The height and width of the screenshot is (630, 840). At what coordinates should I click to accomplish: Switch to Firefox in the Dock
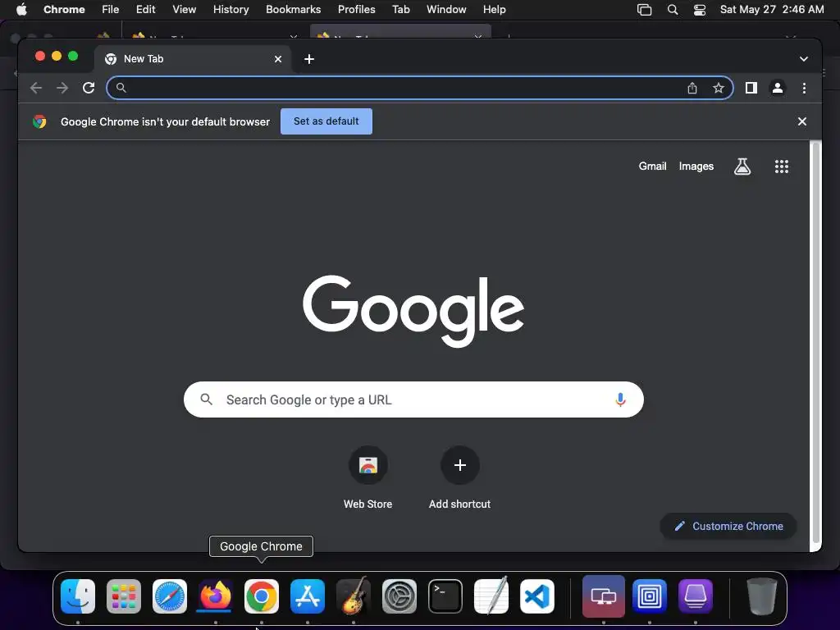[216, 596]
